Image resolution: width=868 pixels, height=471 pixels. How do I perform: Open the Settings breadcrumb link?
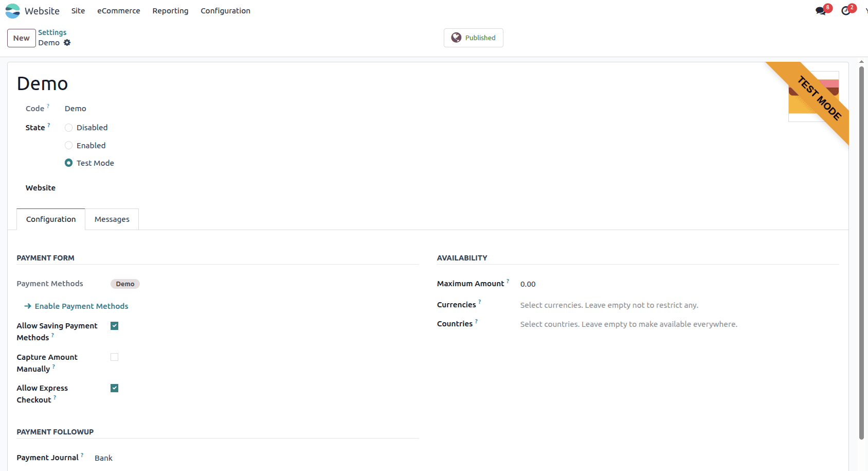52,32
